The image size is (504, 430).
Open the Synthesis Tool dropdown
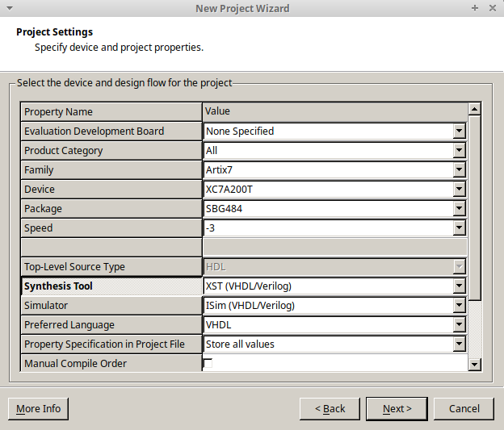pos(459,286)
